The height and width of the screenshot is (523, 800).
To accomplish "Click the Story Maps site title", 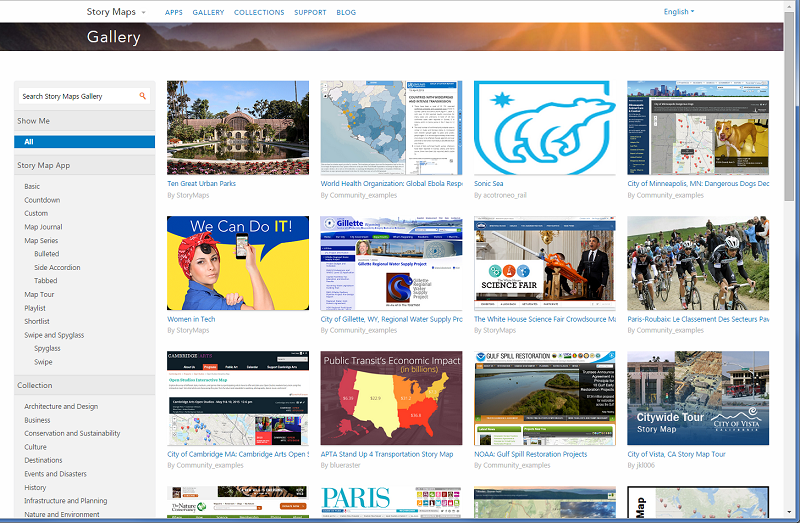I will coord(111,12).
